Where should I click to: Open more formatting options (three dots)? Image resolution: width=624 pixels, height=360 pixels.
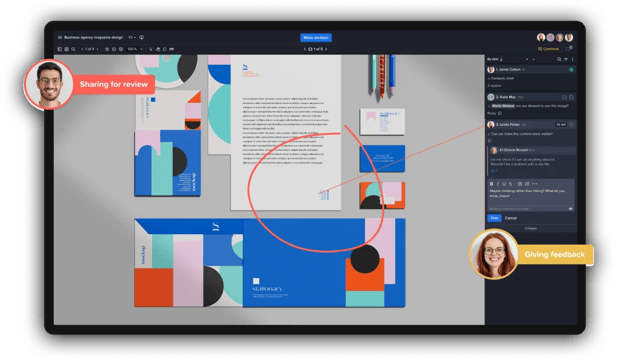[x=534, y=184]
